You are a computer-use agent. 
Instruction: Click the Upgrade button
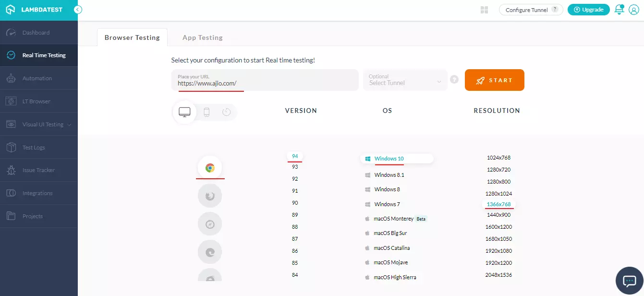[x=588, y=10]
